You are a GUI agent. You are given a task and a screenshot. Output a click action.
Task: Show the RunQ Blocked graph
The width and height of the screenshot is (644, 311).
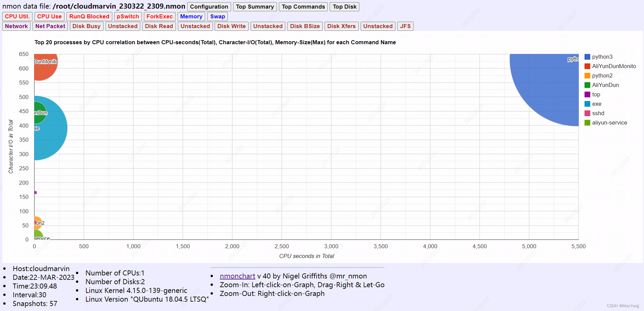tap(89, 16)
